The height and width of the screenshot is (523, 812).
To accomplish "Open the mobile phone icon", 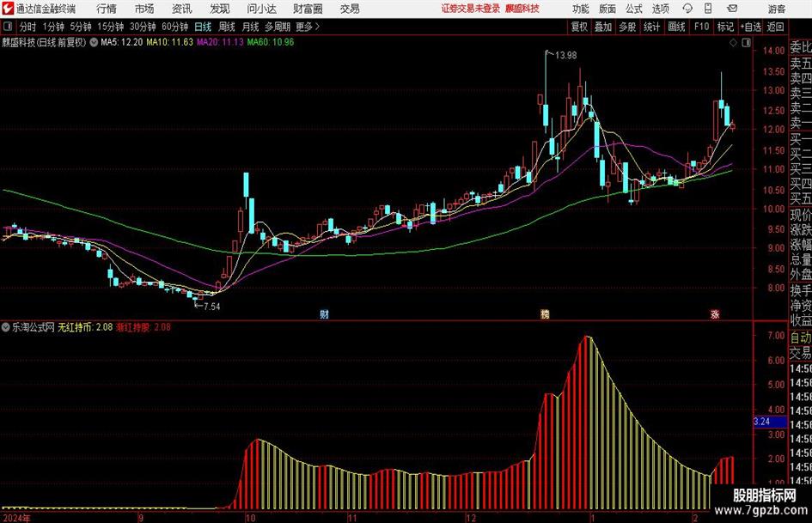I will 708,9.
